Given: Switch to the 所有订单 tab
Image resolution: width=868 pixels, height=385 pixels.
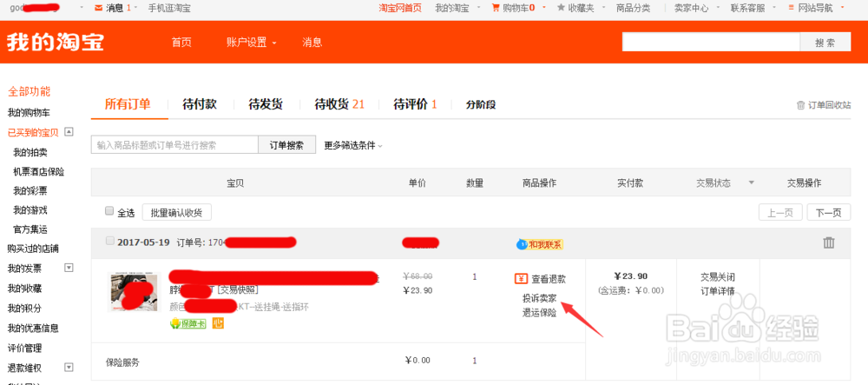Looking at the screenshot, I should (128, 104).
